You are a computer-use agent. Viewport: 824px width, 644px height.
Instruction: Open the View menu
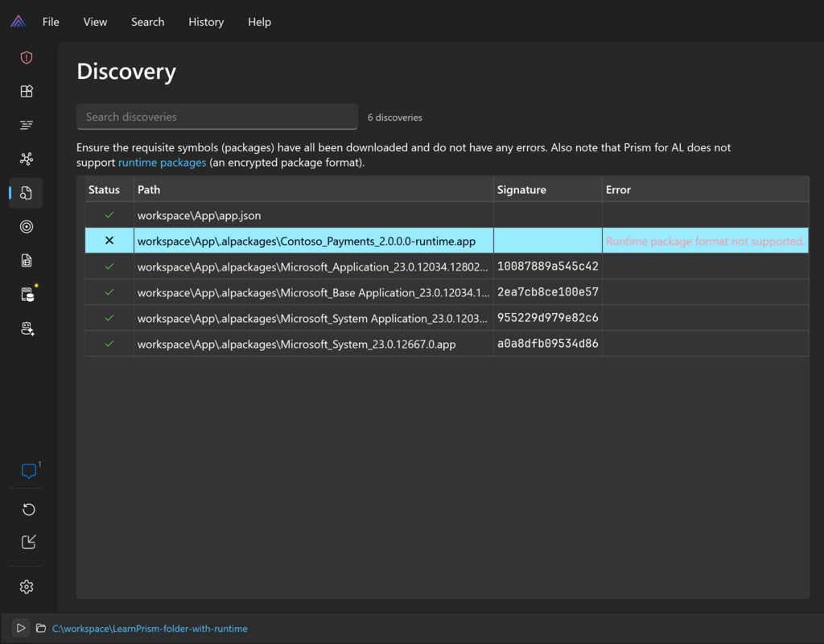click(95, 22)
